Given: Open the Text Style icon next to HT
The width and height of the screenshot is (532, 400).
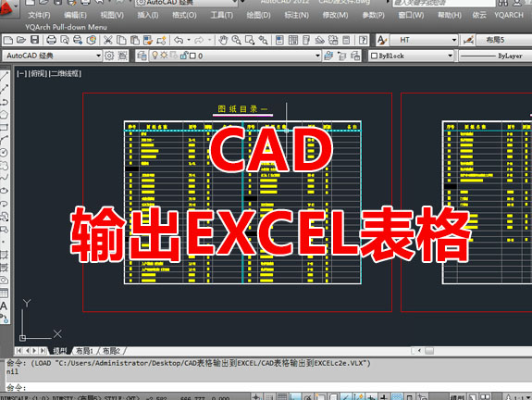Looking at the screenshot, I should pyautogui.click(x=382, y=40).
